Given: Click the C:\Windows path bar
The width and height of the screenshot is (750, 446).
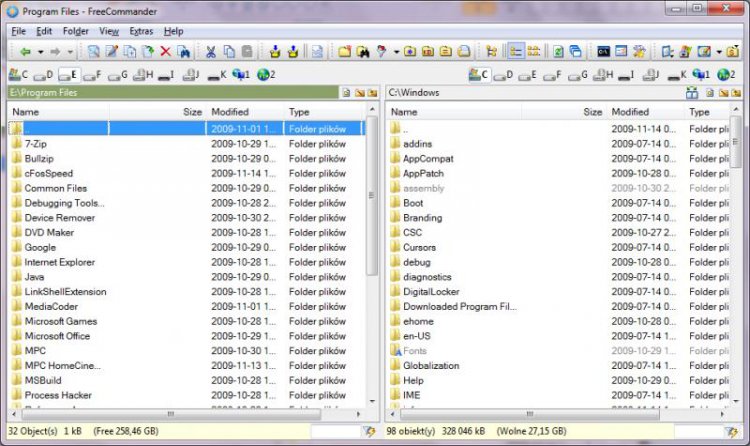Looking at the screenshot, I should pos(533,92).
